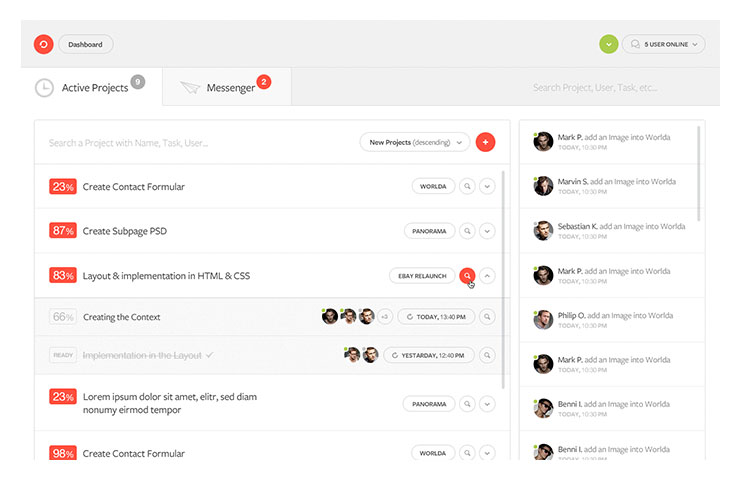Click the Ebay Relaunch tag button
Image resolution: width=740 pixels, height=480 pixels.
tap(421, 276)
